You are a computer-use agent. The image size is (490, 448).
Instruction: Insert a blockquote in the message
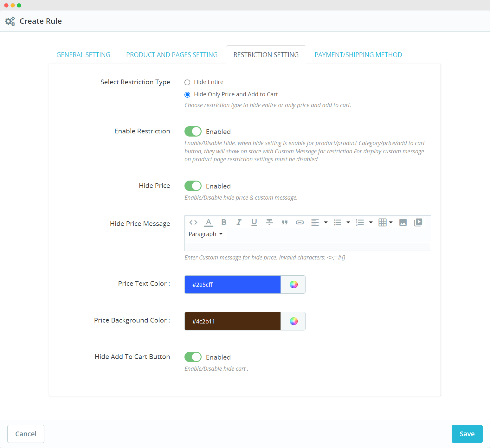pyautogui.click(x=285, y=222)
